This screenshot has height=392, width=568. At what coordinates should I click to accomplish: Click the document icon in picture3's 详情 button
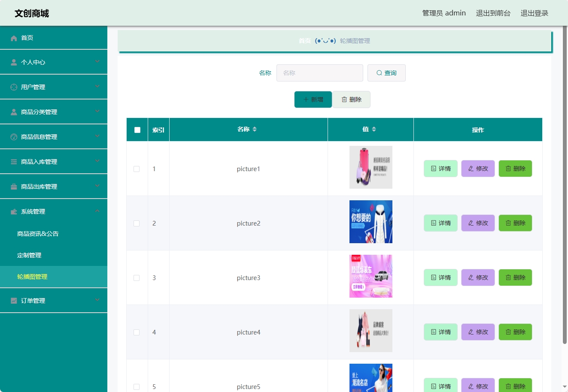(434, 277)
